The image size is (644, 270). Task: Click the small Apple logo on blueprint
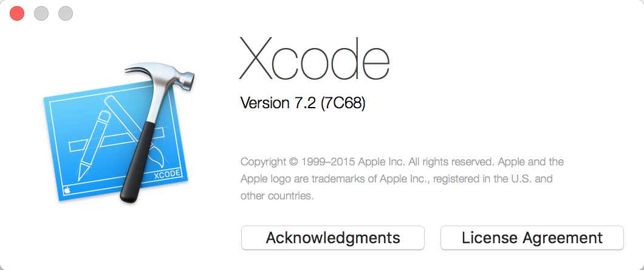click(67, 191)
